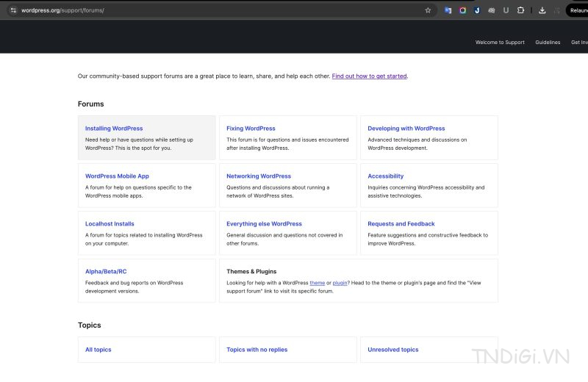Image resolution: width=588 pixels, height=382 pixels.
Task: Open the Google Translate extension icon
Action: [x=448, y=10]
